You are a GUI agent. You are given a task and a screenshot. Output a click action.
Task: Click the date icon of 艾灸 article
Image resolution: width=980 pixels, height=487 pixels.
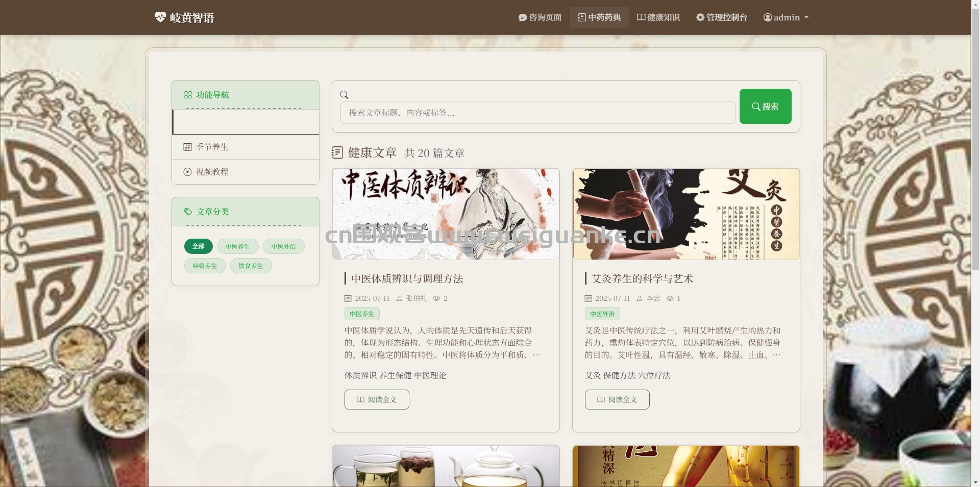pos(589,298)
